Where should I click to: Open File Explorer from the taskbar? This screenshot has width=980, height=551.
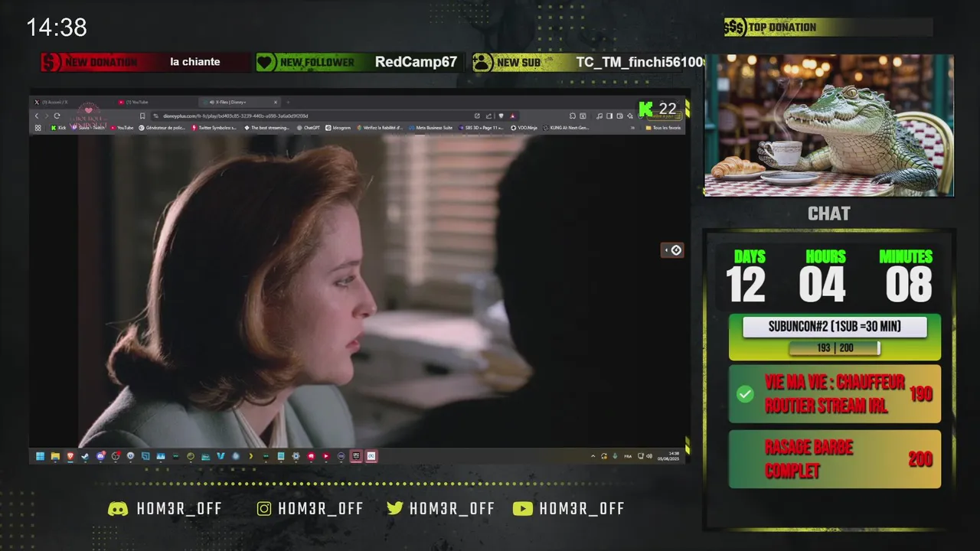click(x=55, y=456)
